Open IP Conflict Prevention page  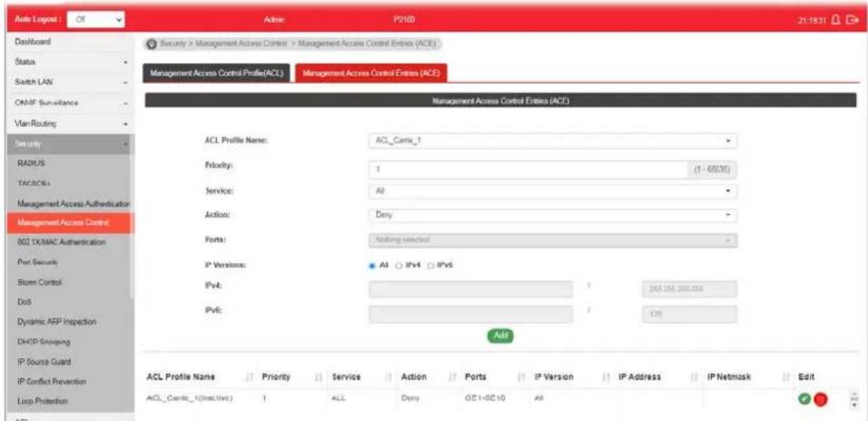pyautogui.click(x=51, y=382)
